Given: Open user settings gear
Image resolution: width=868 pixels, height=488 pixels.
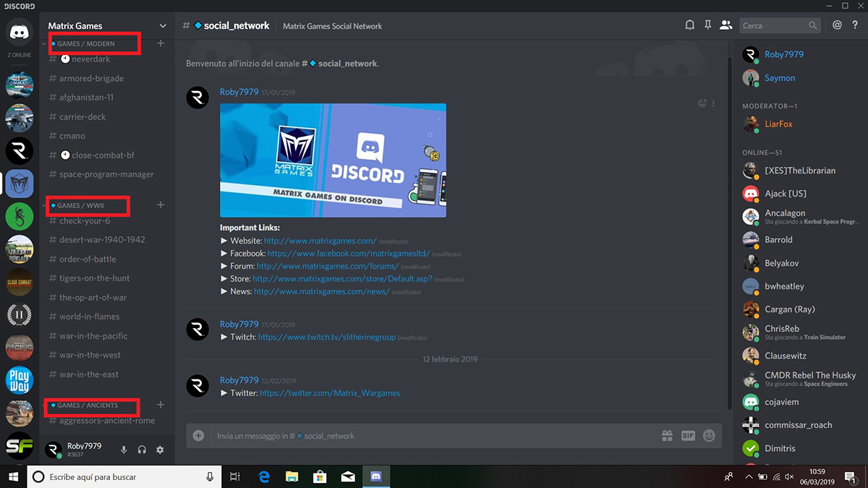Looking at the screenshot, I should tap(160, 450).
